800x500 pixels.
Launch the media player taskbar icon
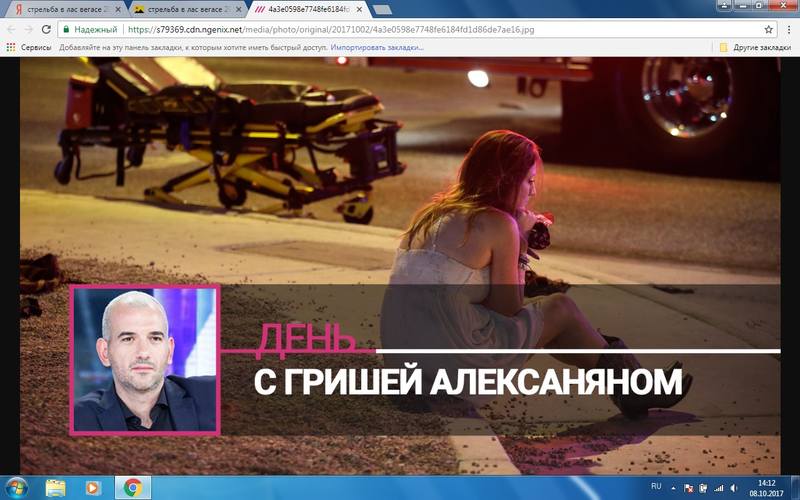click(93, 488)
